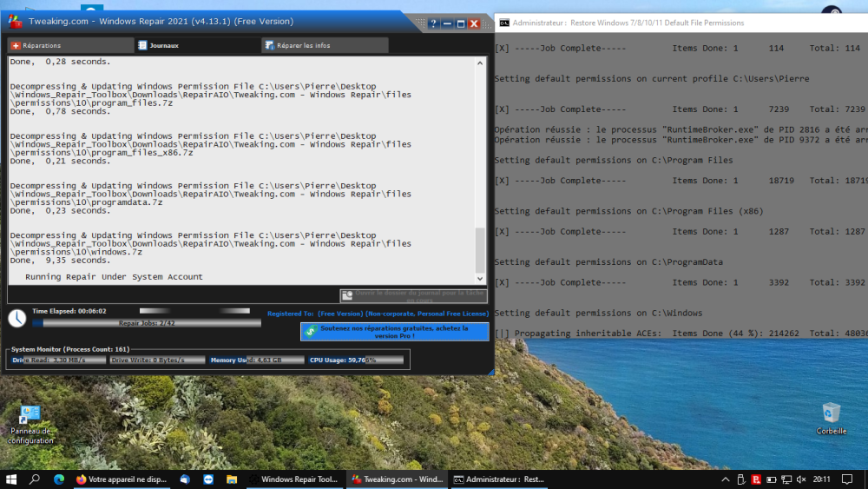Open File Explorer from the taskbar
Image resolution: width=868 pixels, height=489 pixels.
pos(232,479)
